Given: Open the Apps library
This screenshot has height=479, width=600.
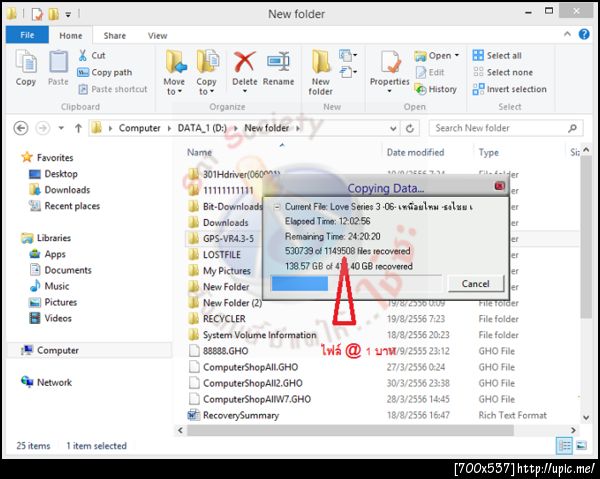Looking at the screenshot, I should point(47,254).
